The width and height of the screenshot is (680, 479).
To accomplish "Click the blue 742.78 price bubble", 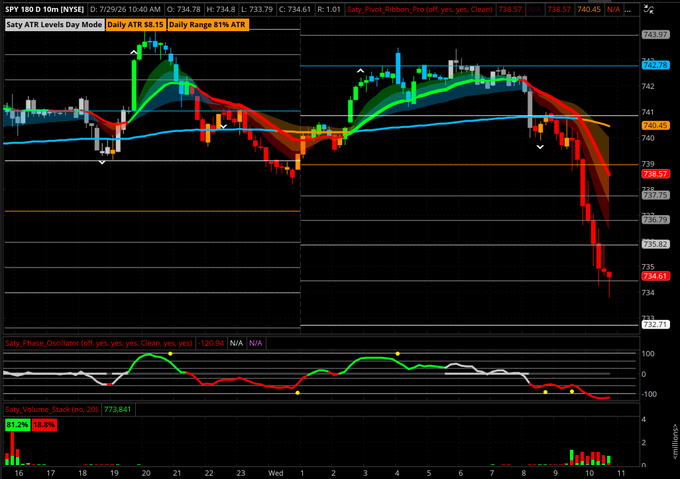I will [x=655, y=65].
